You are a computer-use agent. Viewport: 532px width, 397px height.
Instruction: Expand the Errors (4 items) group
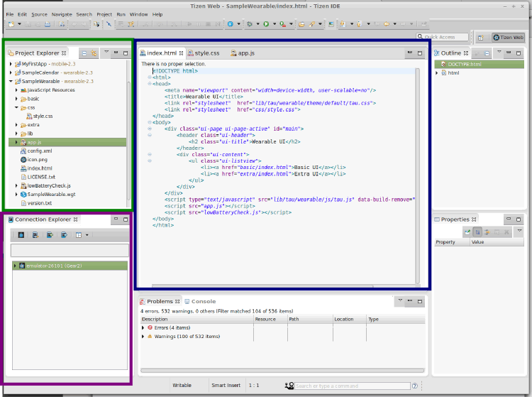click(x=143, y=327)
